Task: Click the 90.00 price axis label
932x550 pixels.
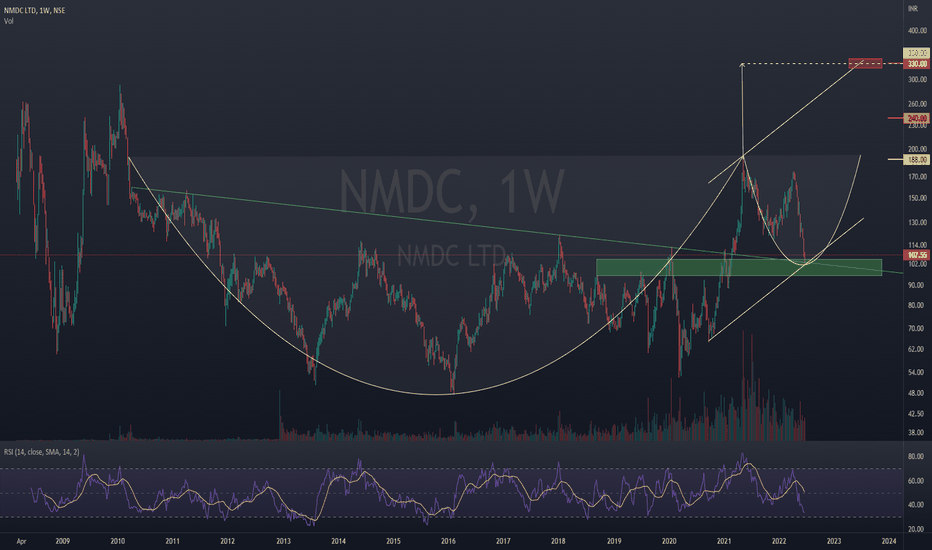Action: [x=917, y=285]
